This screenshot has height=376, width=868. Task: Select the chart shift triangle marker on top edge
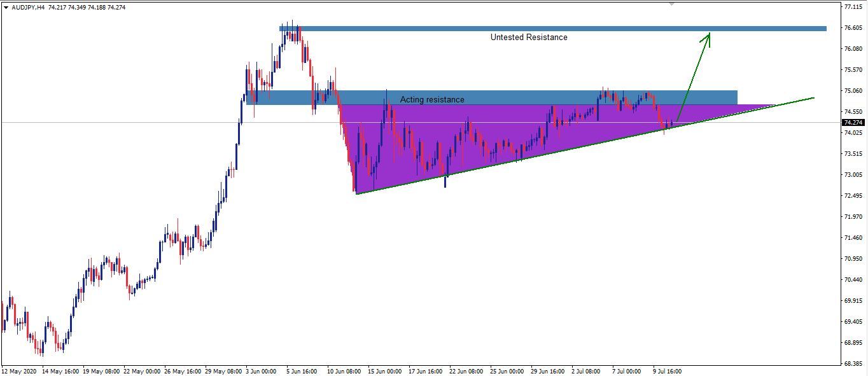click(x=671, y=4)
